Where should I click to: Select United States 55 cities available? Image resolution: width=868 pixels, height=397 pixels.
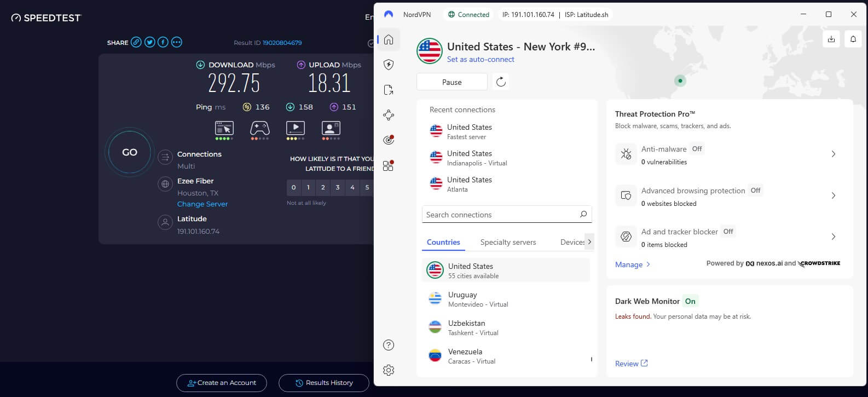506,271
